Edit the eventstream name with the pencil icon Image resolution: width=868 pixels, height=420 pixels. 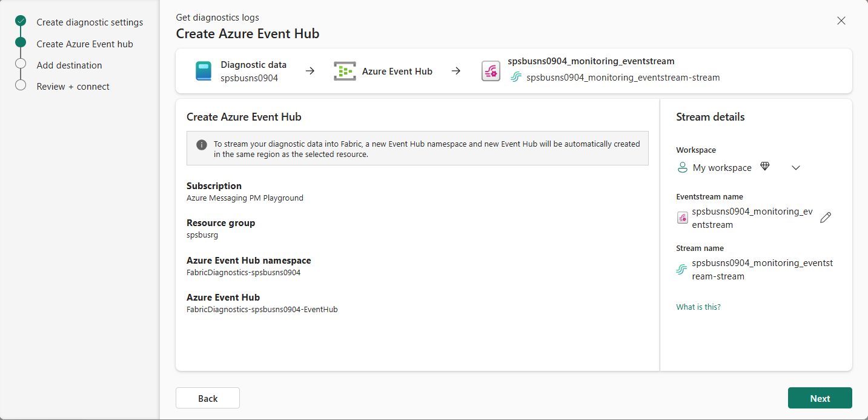click(826, 218)
